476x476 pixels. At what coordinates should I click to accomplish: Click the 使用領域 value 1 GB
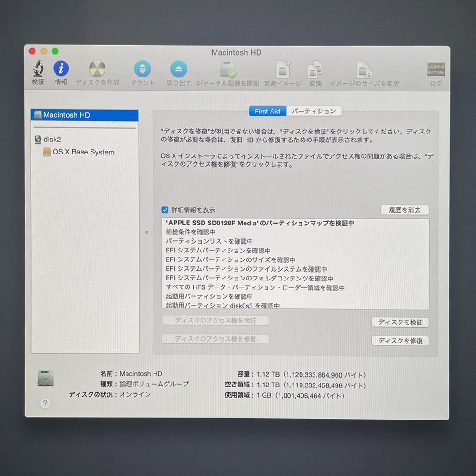pyautogui.click(x=300, y=396)
